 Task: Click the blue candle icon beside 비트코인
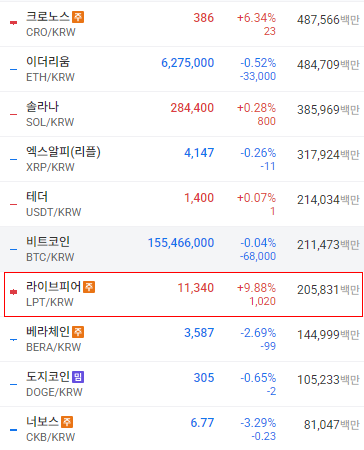coord(13,249)
